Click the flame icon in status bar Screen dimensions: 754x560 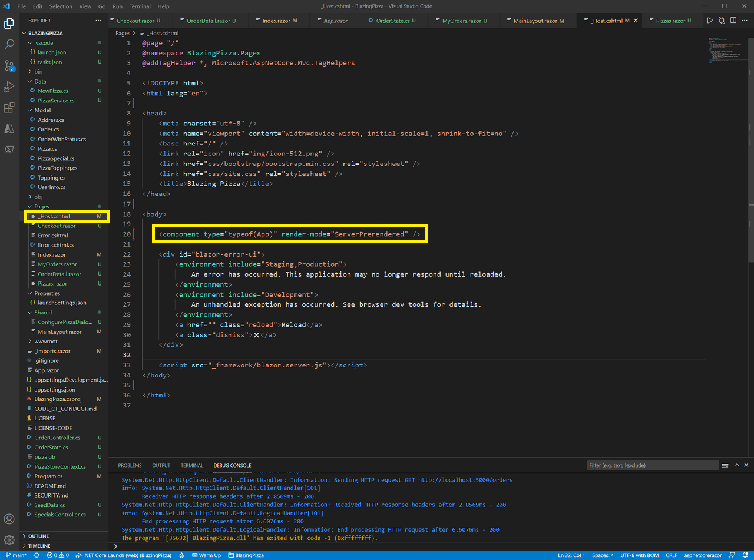[x=181, y=555]
